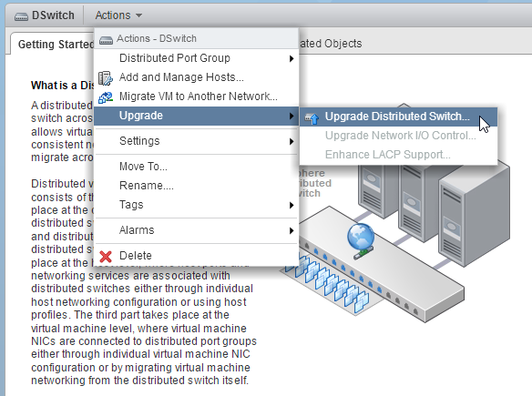Expand the Settings submenu arrow
The width and height of the screenshot is (532, 396).
coord(292,141)
